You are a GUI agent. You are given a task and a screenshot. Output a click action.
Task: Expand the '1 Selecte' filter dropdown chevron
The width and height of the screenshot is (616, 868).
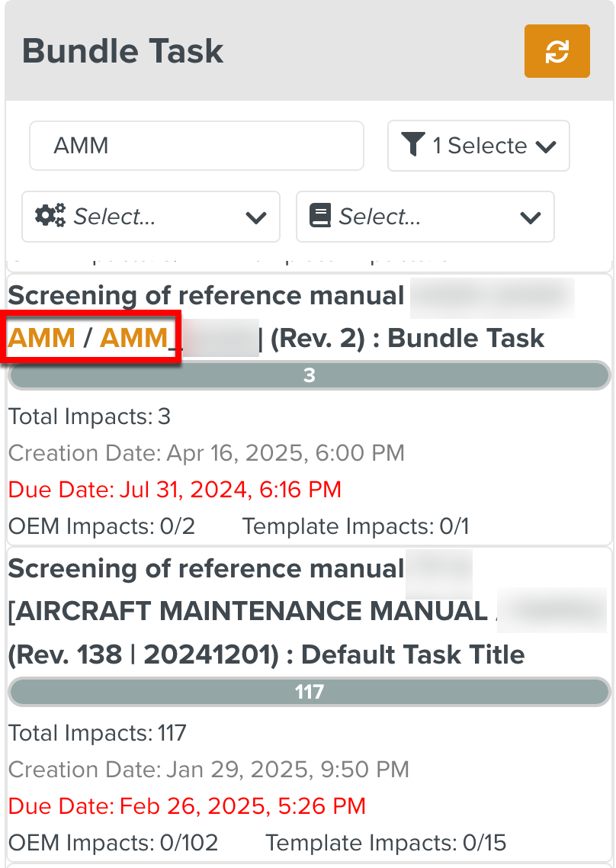point(546,146)
